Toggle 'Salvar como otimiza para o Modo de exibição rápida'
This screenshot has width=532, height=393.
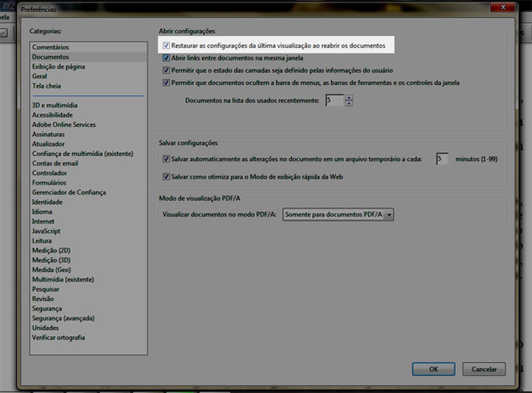[x=167, y=176]
